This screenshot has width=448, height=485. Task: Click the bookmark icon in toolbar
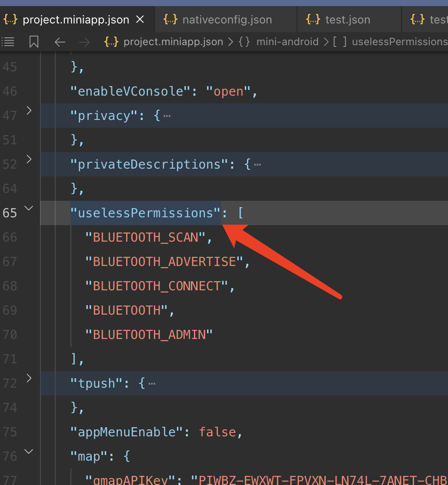(x=33, y=42)
